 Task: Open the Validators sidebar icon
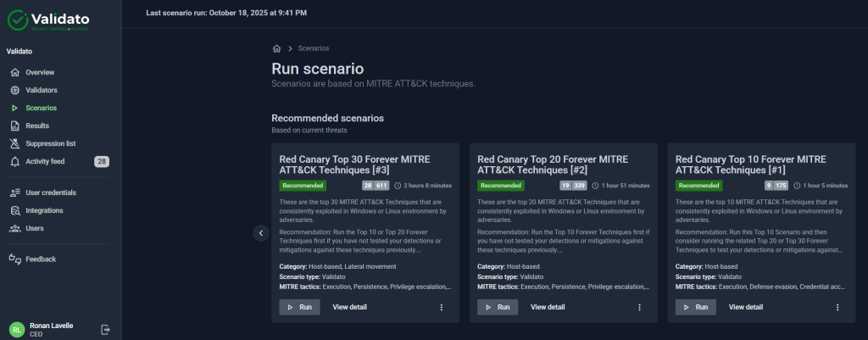[x=14, y=90]
